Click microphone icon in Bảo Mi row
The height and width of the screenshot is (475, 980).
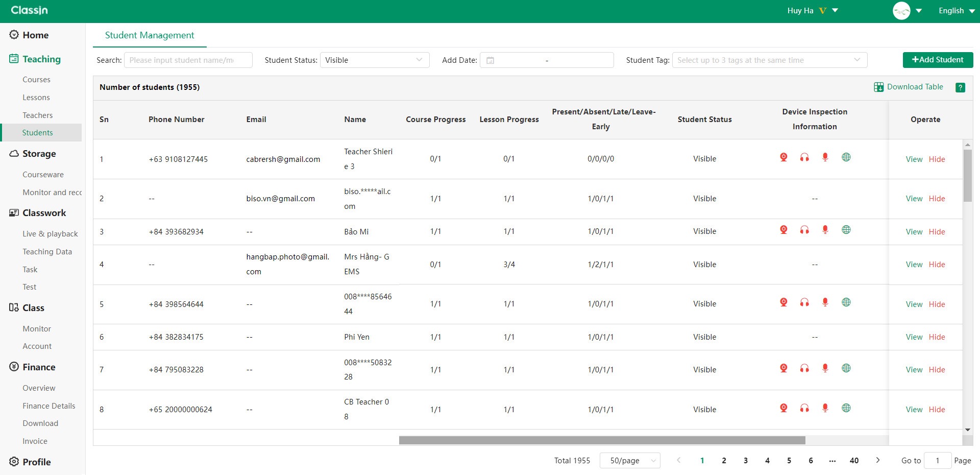(825, 230)
